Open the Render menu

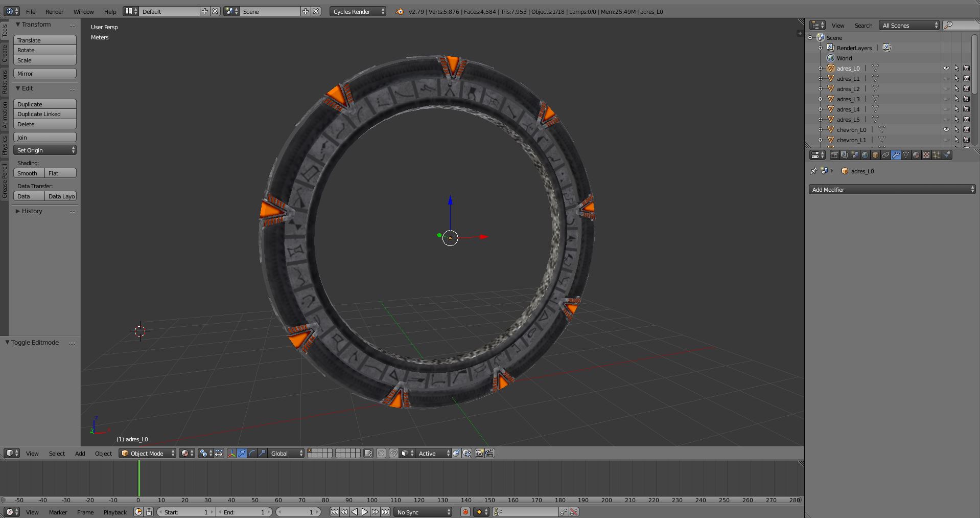tap(54, 11)
